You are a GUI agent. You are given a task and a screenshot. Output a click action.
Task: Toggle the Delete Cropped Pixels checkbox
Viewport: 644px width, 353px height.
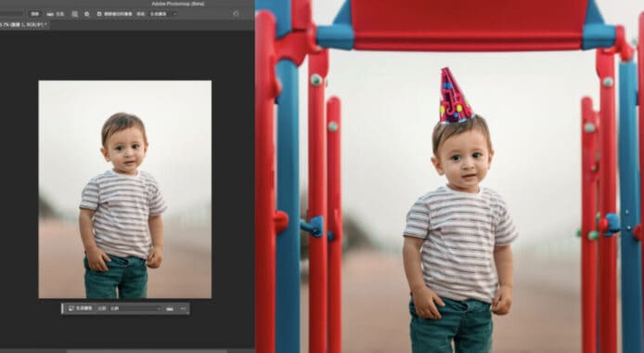pos(99,14)
